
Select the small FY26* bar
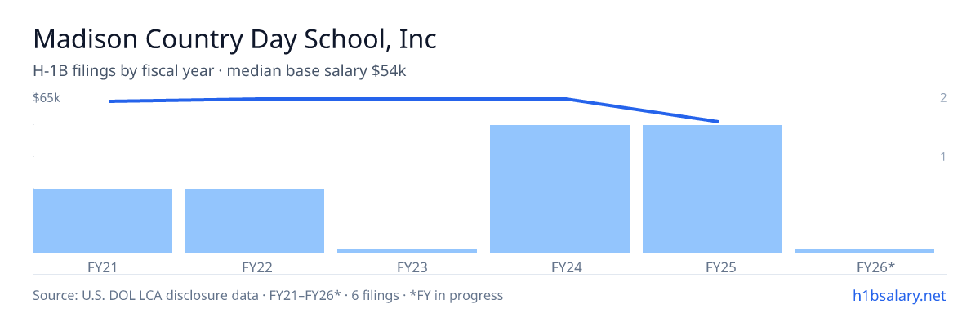tap(864, 251)
